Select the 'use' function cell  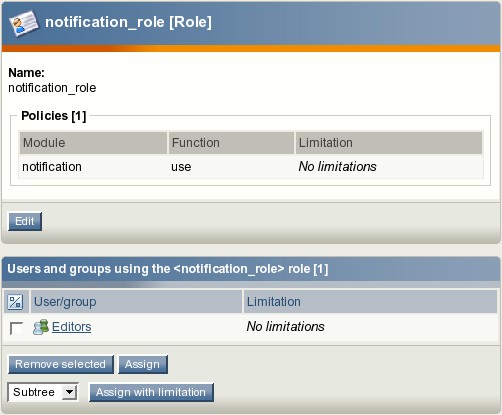181,167
